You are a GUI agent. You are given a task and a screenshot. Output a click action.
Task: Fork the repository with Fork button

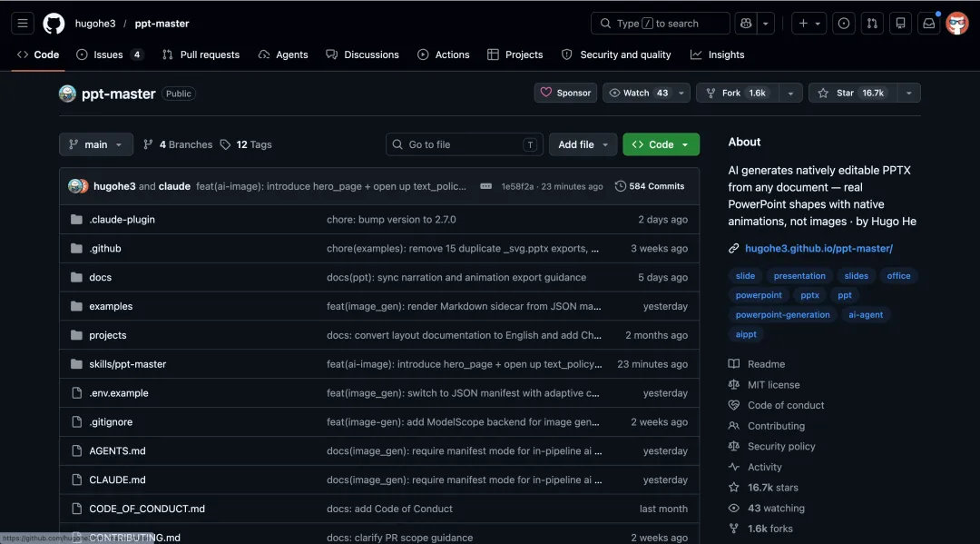click(738, 94)
